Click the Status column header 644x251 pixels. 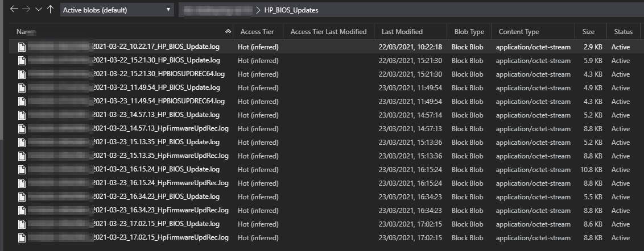(623, 32)
